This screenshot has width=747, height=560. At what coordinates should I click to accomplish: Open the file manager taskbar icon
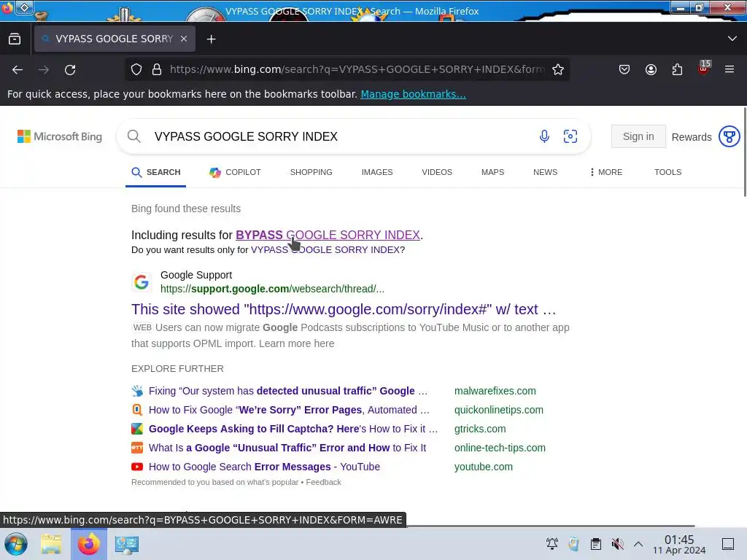51,544
